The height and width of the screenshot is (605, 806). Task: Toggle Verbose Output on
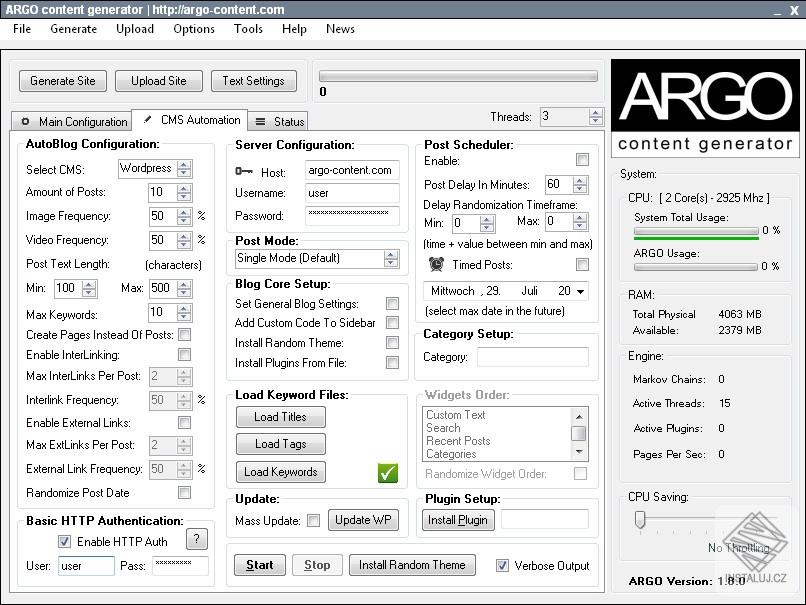(502, 565)
